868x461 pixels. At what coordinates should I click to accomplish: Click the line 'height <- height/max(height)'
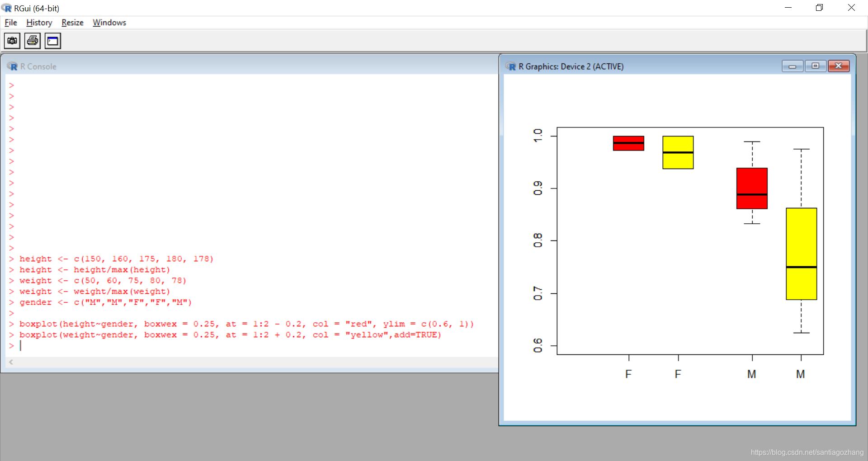click(94, 270)
